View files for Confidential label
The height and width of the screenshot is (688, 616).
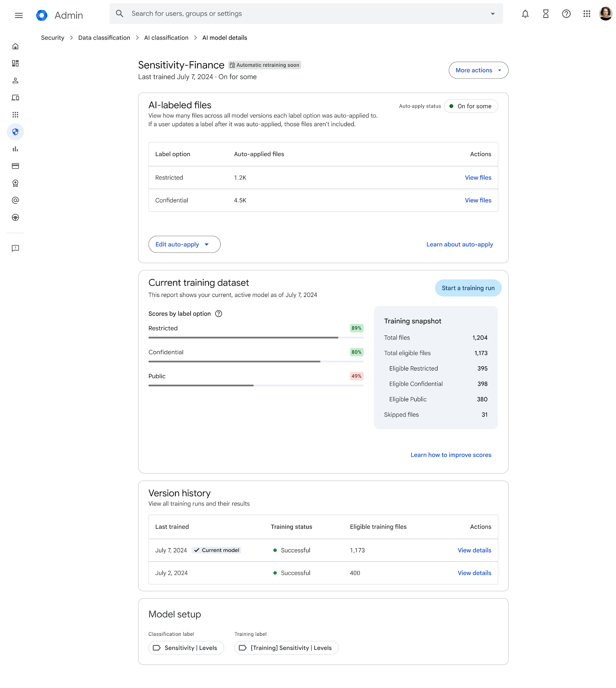[x=478, y=200]
